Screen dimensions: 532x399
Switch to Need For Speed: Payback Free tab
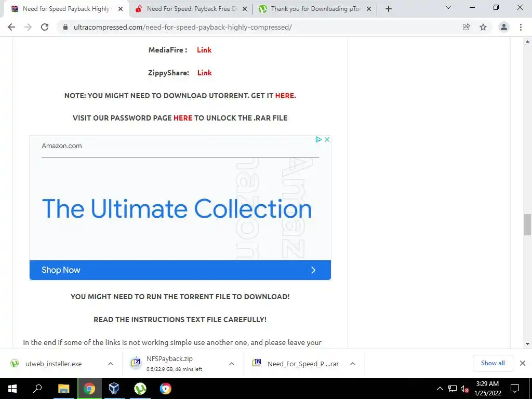tap(190, 9)
